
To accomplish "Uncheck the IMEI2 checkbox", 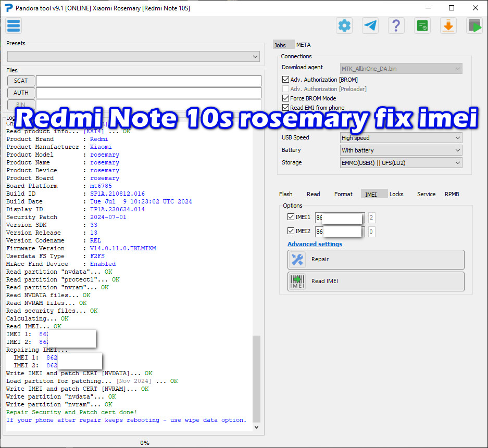I will coord(291,231).
